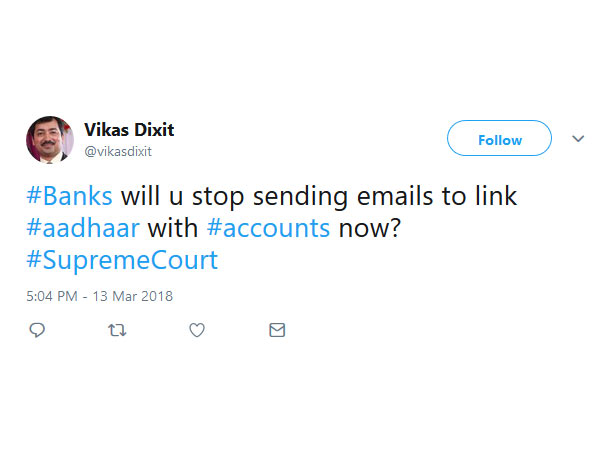
Task: Click the word "stop" in the tweet text
Action: click(212, 194)
